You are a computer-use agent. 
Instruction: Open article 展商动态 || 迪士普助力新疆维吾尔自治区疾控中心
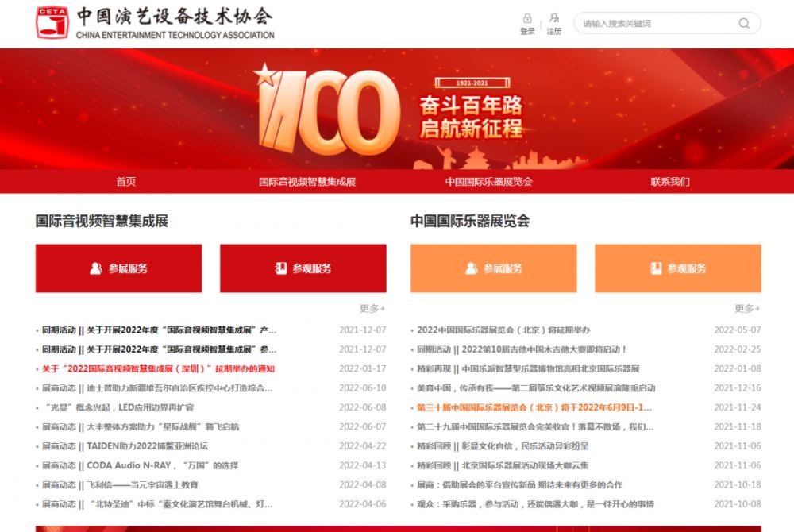click(x=157, y=388)
